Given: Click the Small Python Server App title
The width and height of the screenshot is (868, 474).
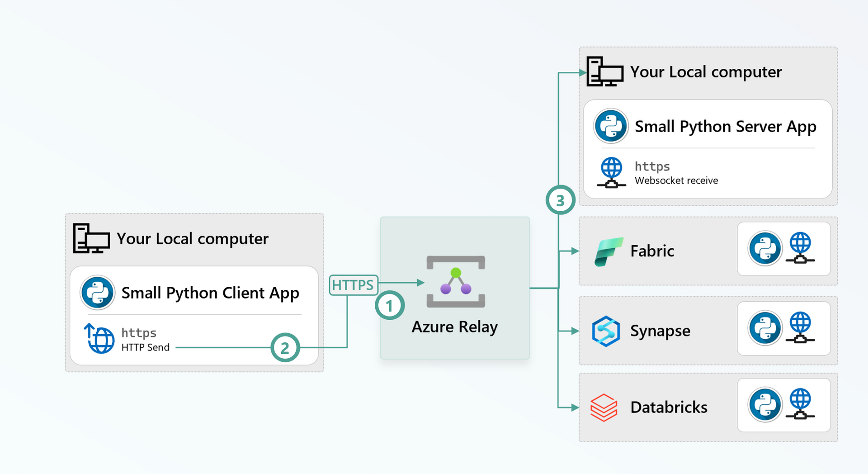Looking at the screenshot, I should click(x=725, y=127).
